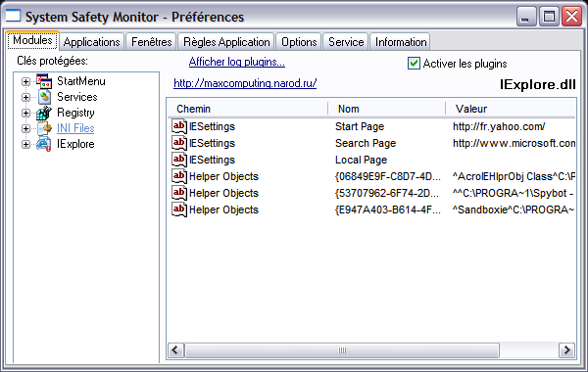Open the maxcomputing.narod.ru link
The width and height of the screenshot is (588, 372).
point(245,83)
